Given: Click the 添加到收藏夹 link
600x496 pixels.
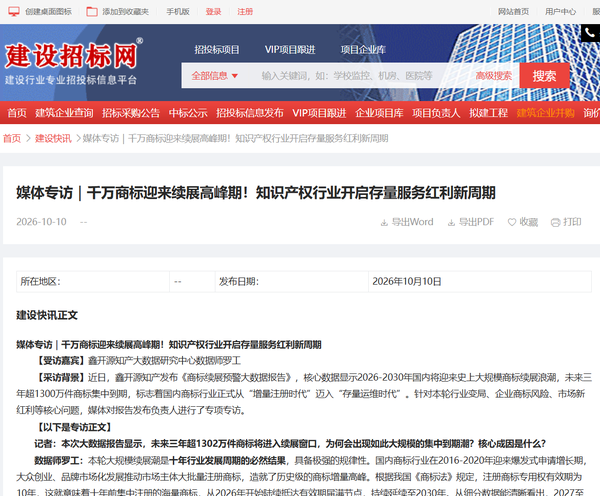Looking at the screenshot, I should [x=126, y=11].
